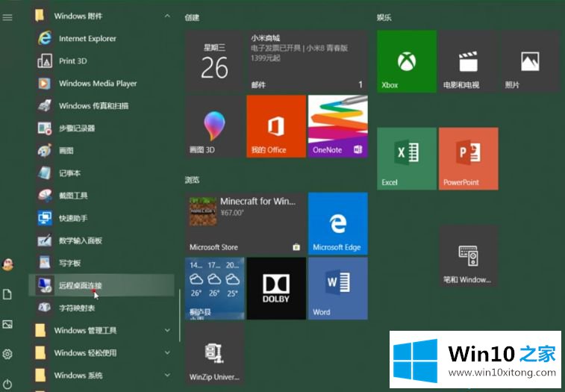This screenshot has width=565, height=392.
Task: Launch 步骤记录器
Action: [x=101, y=128]
